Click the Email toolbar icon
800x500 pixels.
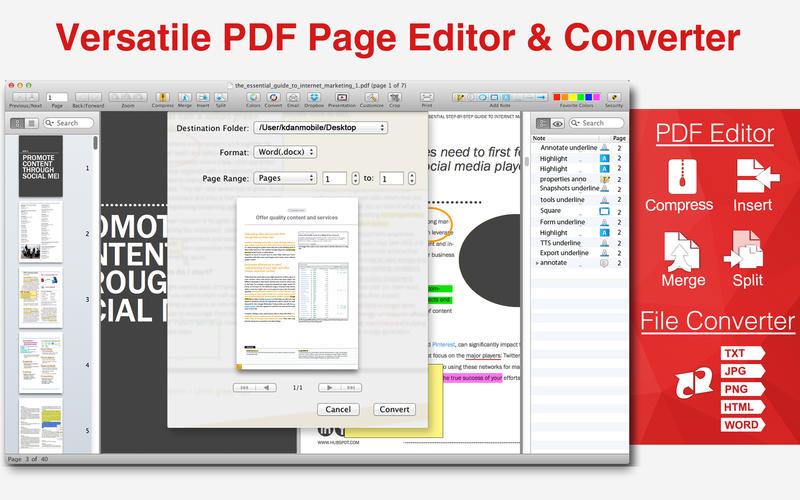(x=294, y=97)
